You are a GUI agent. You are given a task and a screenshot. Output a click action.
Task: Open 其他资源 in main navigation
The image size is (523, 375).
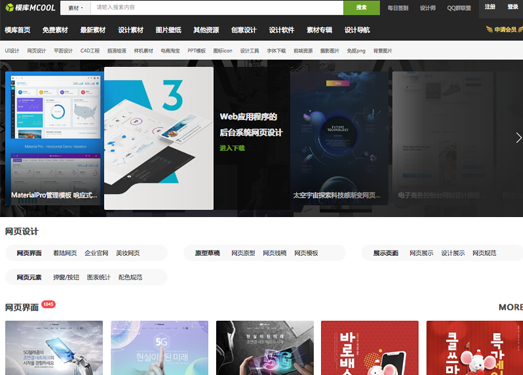coord(206,30)
